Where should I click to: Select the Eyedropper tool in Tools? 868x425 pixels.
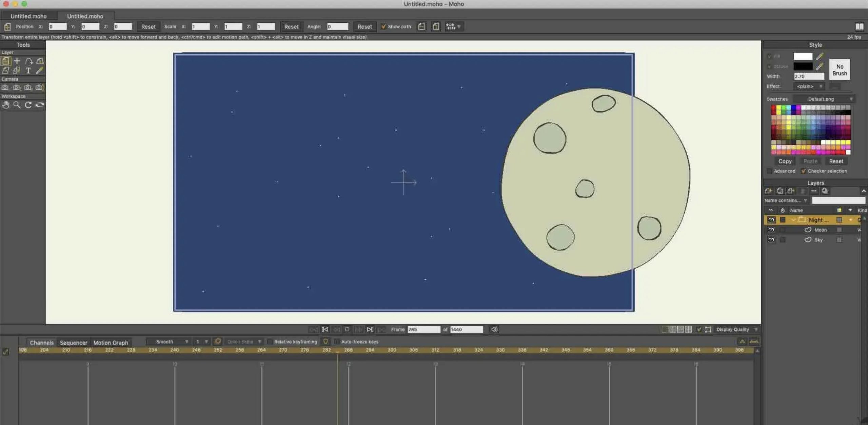pos(40,71)
